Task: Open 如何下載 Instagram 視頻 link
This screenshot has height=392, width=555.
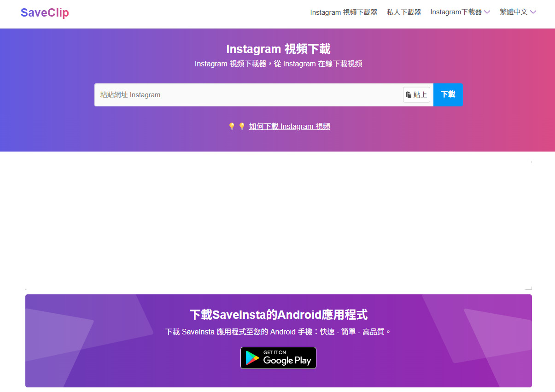Action: (x=289, y=126)
